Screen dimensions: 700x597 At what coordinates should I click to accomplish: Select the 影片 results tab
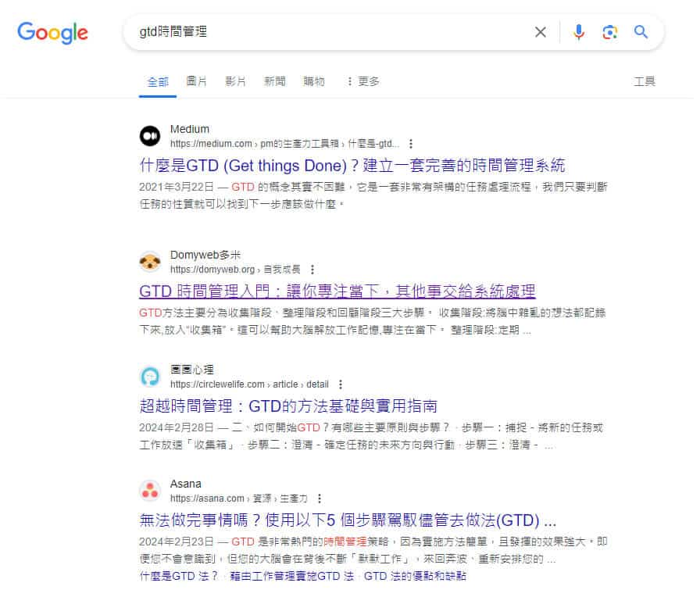pyautogui.click(x=236, y=81)
